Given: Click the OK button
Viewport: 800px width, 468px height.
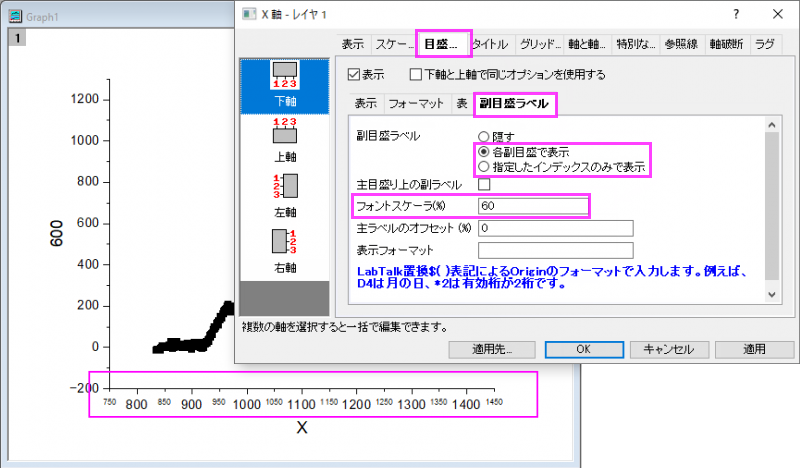Looking at the screenshot, I should click(x=584, y=350).
